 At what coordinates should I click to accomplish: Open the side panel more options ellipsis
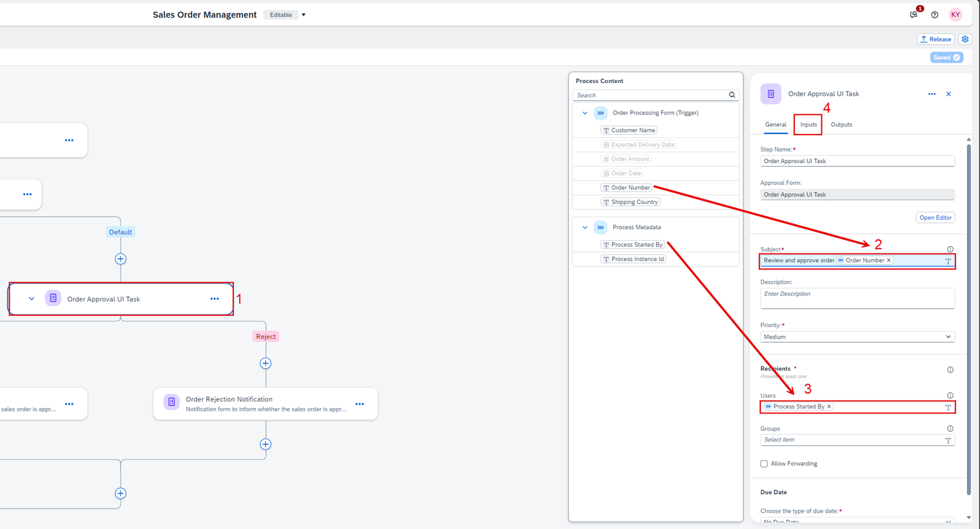932,94
